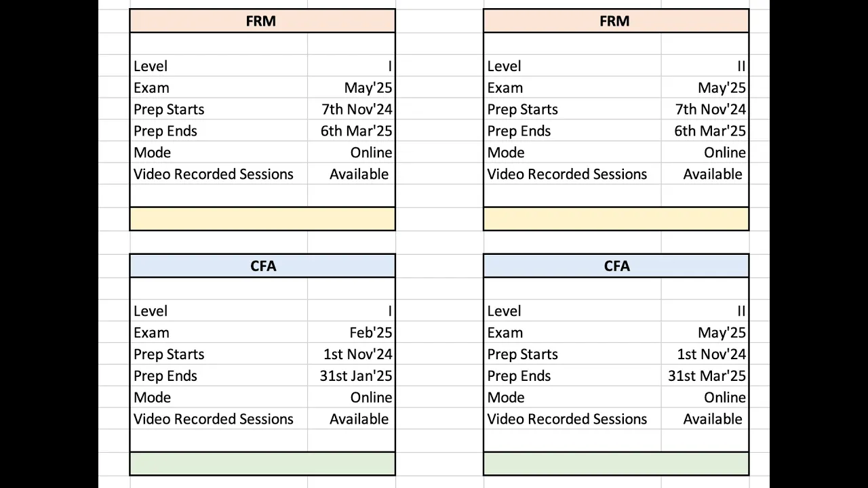This screenshot has width=868, height=488.
Task: Click Prep Starts label in FRM Level II table
Action: tap(522, 110)
